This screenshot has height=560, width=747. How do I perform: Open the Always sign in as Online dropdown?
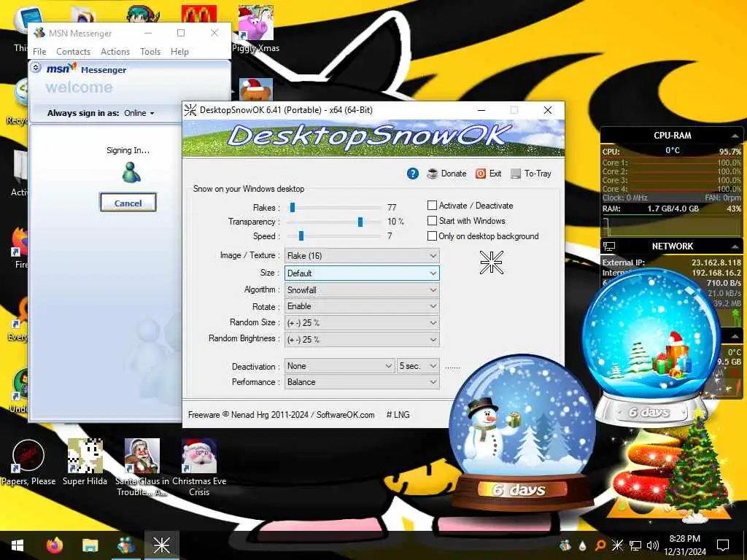[x=139, y=113]
